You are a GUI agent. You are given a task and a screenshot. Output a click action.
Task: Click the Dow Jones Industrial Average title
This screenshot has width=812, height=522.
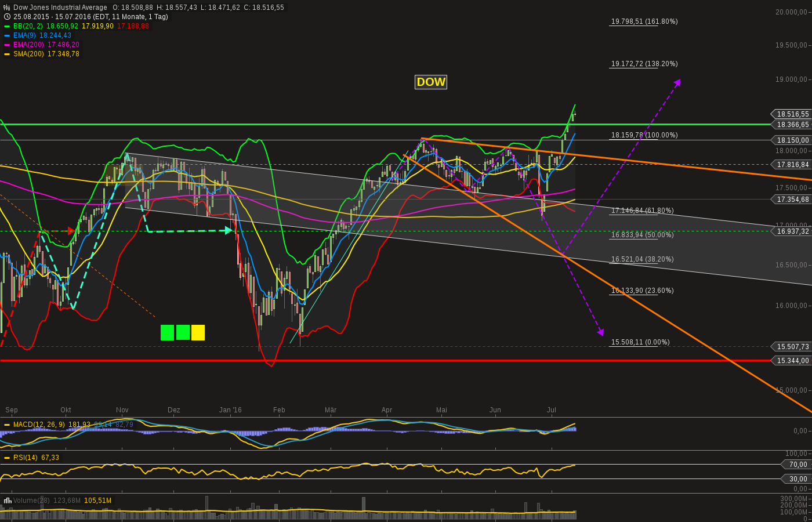(60, 8)
